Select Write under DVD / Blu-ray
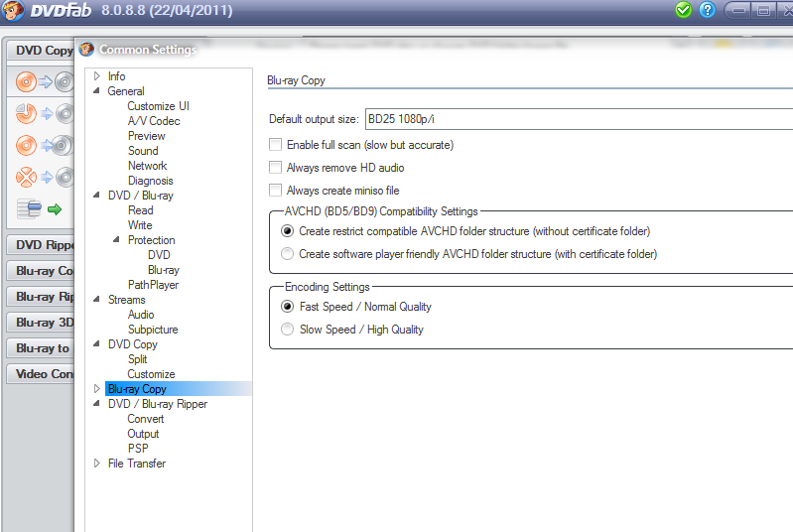Image resolution: width=793 pixels, height=532 pixels. tap(140, 225)
